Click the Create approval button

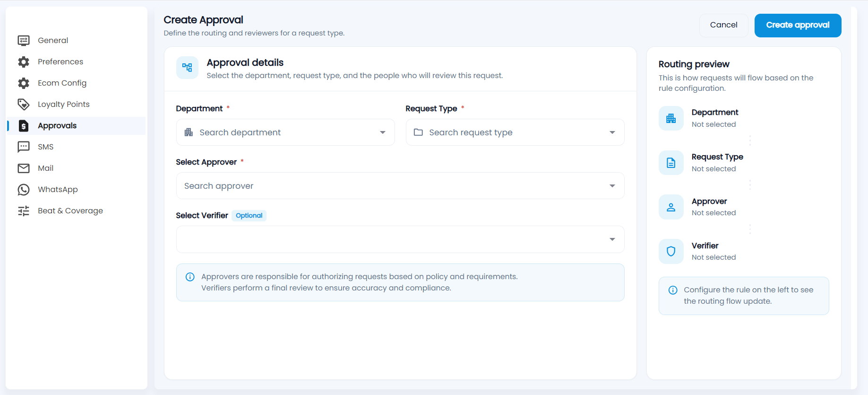(798, 25)
